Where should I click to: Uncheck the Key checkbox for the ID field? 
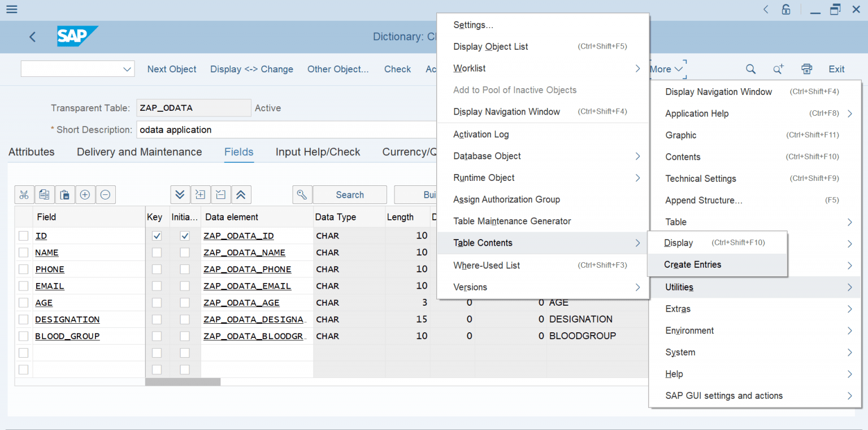157,236
